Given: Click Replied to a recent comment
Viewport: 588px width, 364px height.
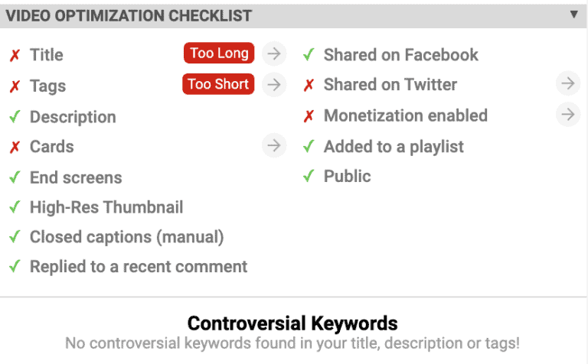Looking at the screenshot, I should [x=139, y=267].
